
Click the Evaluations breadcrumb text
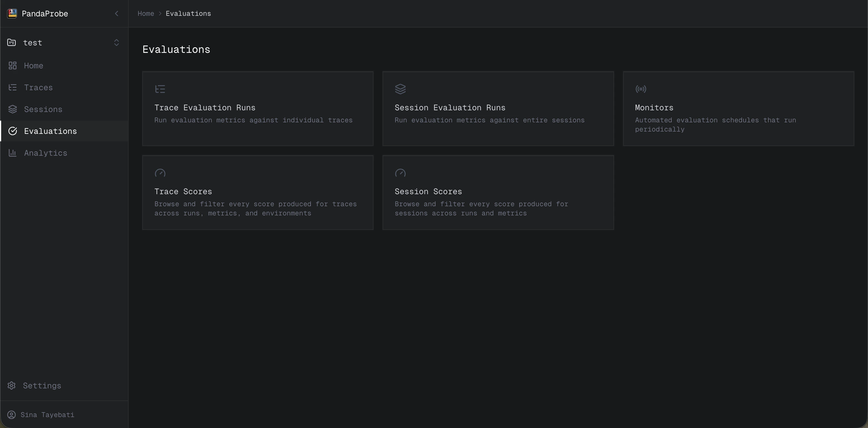click(x=188, y=14)
